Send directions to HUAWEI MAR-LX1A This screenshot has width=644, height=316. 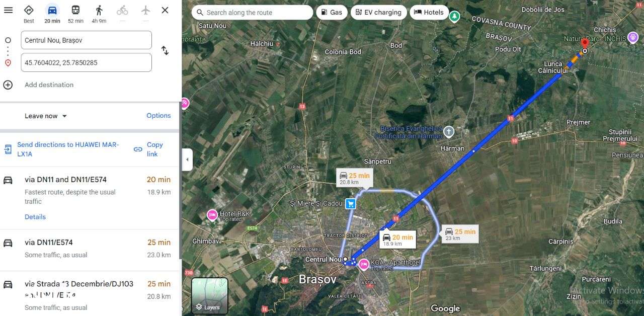pos(68,149)
